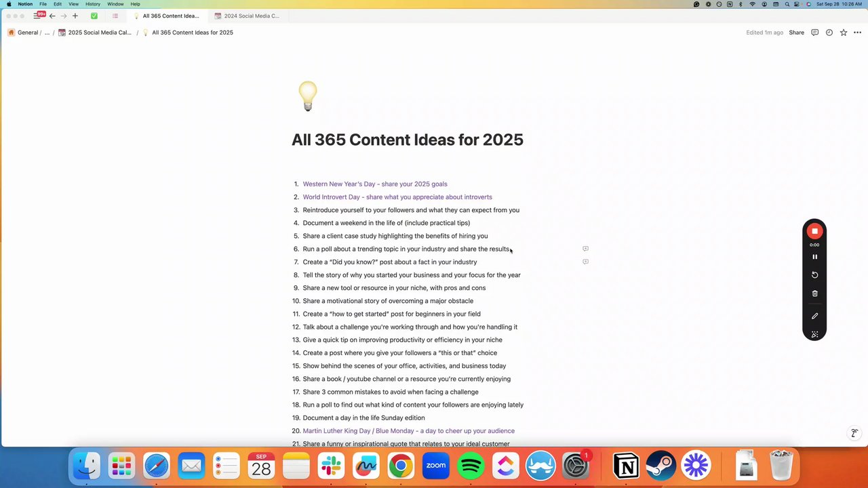Open the View menu
The width and height of the screenshot is (868, 488).
(73, 4)
